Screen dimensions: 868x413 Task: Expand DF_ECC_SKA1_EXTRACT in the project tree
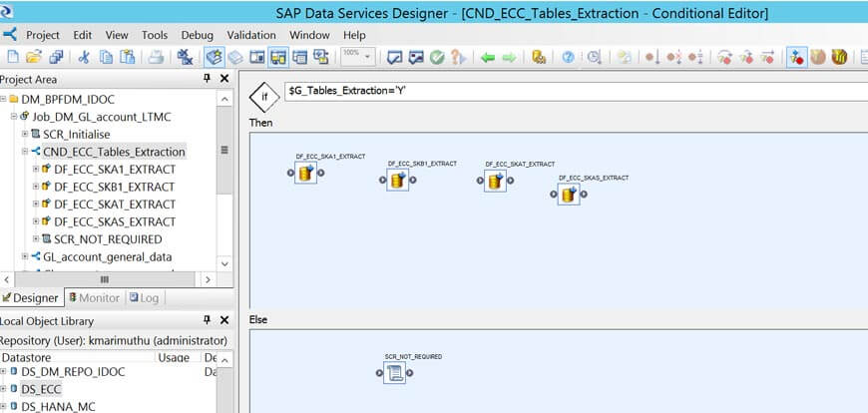[36, 170]
